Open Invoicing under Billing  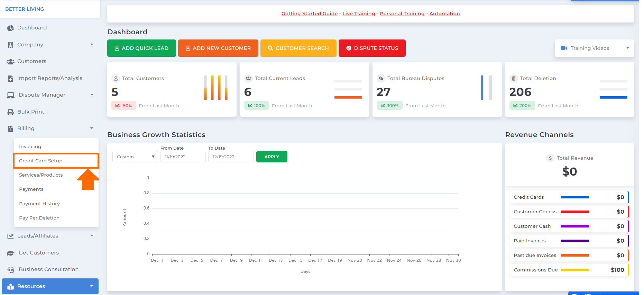[x=30, y=147]
